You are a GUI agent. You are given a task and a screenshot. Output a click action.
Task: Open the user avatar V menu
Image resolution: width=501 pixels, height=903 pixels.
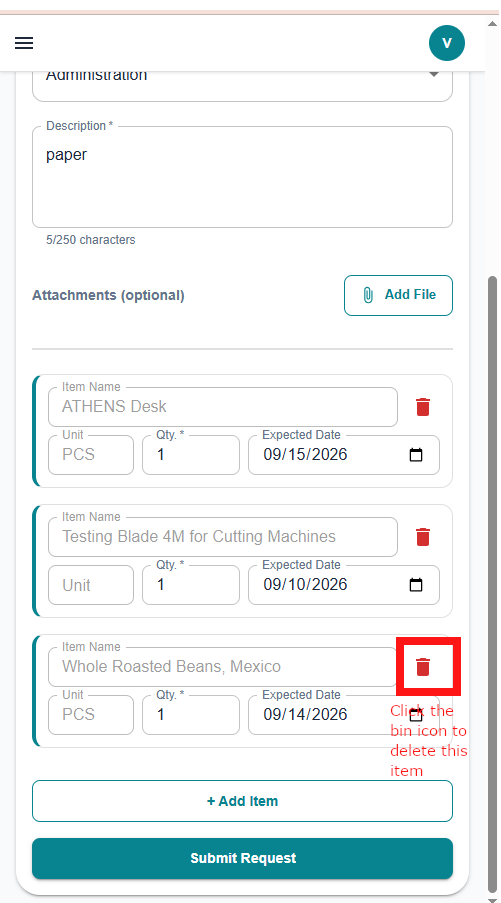(x=446, y=43)
